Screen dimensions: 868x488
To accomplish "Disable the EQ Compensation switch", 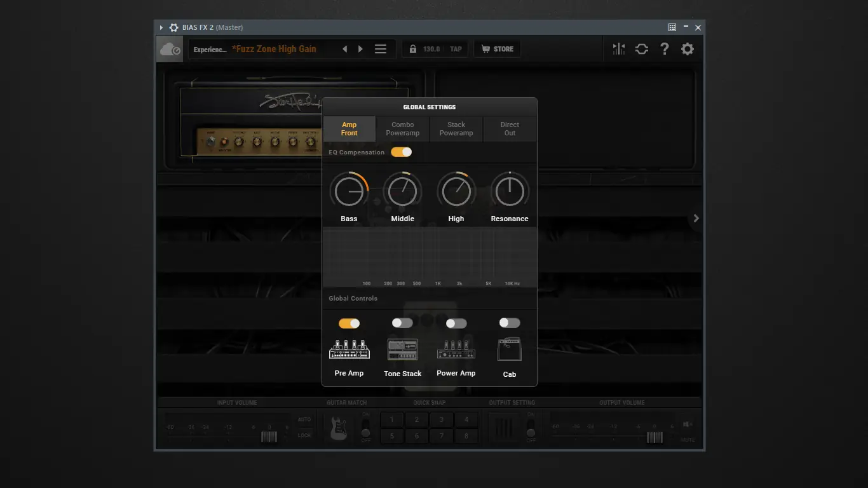I will 401,152.
